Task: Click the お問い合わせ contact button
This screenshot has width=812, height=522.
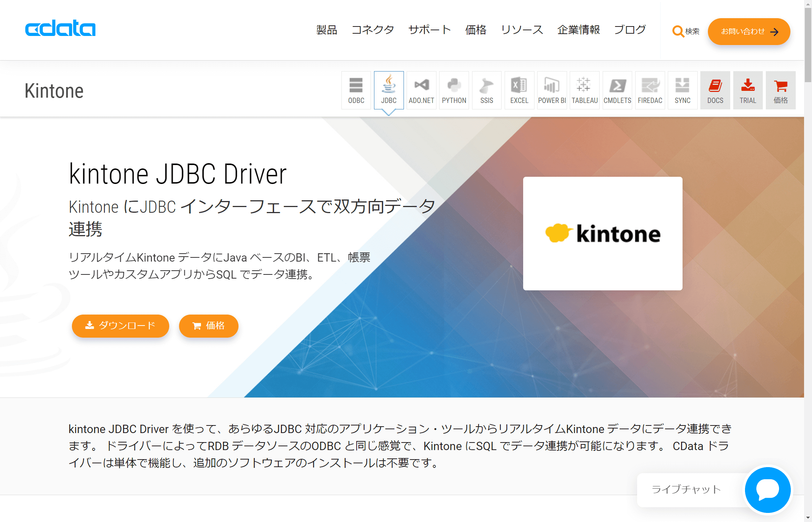Action: tap(748, 31)
